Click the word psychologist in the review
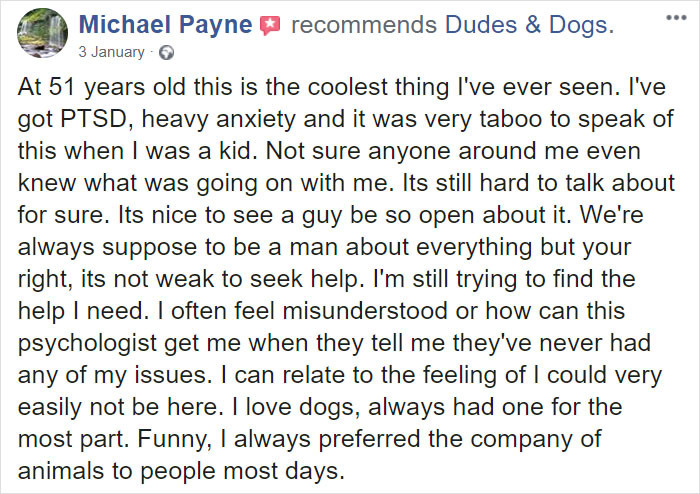The image size is (700, 494). (x=88, y=343)
